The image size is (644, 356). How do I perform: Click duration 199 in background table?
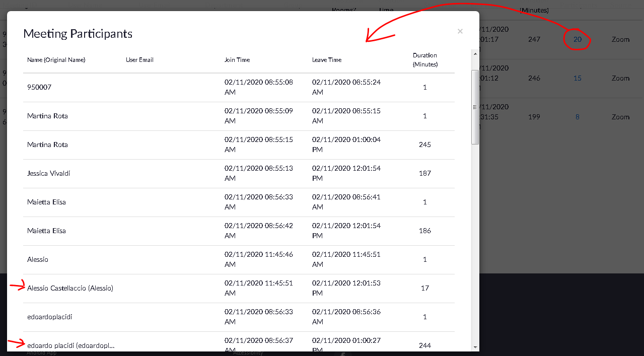pos(534,117)
